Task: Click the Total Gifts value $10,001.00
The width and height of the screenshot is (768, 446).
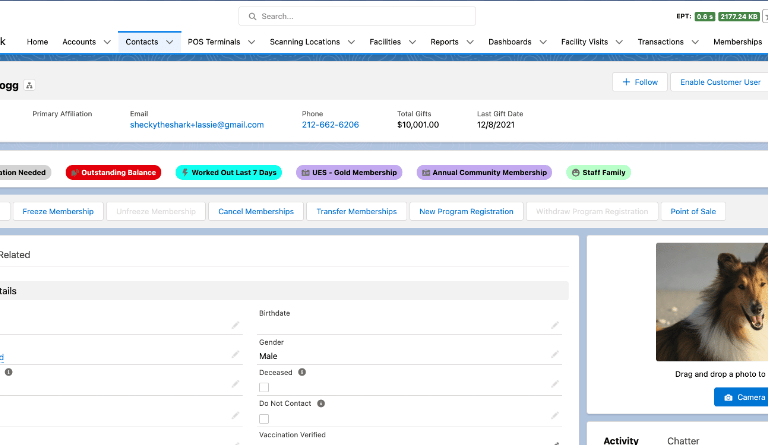Action: coord(418,125)
